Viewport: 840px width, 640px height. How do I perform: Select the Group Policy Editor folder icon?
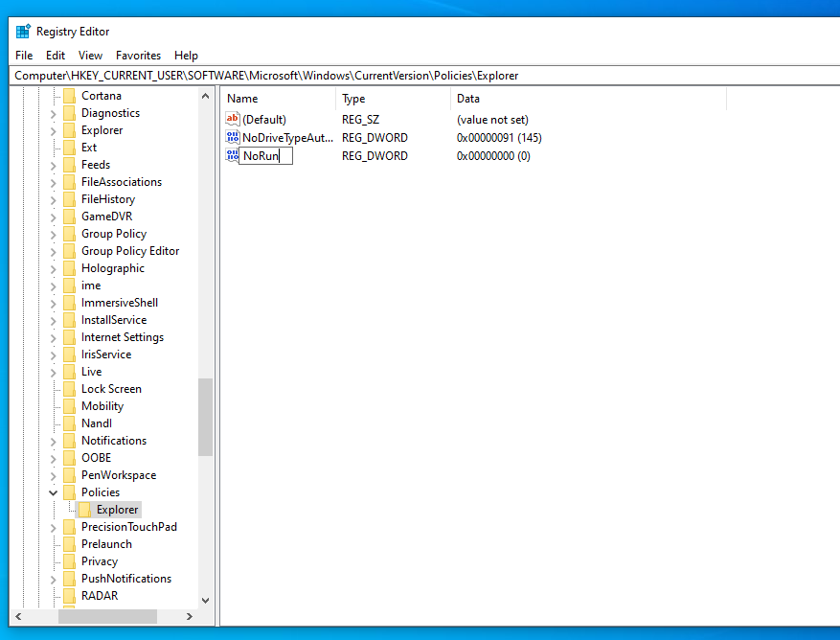pyautogui.click(x=69, y=251)
